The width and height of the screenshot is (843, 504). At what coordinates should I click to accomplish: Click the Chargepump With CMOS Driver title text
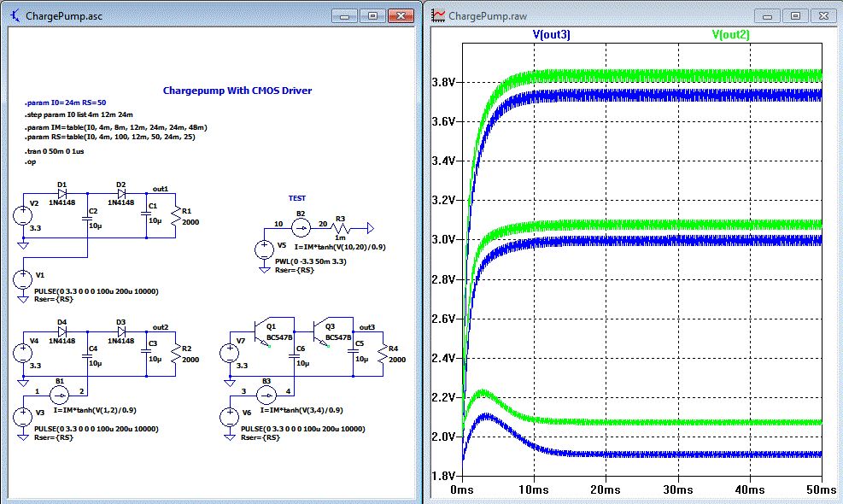[x=237, y=91]
